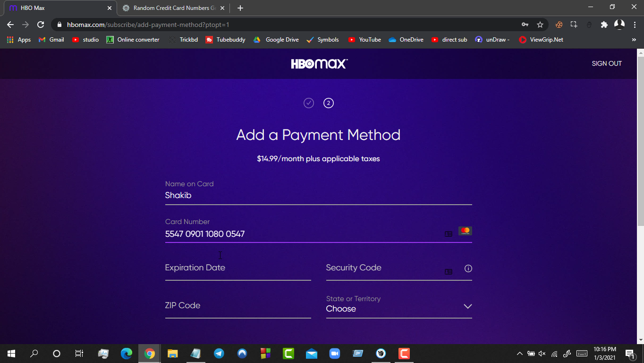Image resolution: width=644 pixels, height=363 pixels.
Task: Click the State dropdown chevron arrow
Action: 468,306
